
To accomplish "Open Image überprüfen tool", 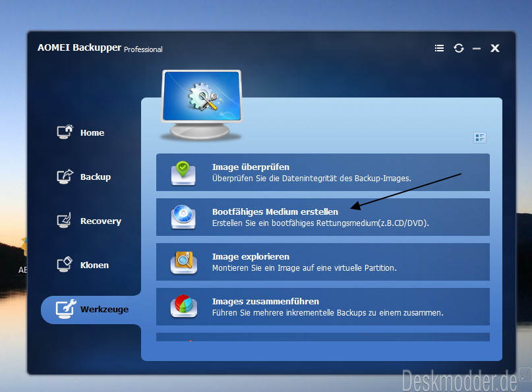I will coord(322,172).
